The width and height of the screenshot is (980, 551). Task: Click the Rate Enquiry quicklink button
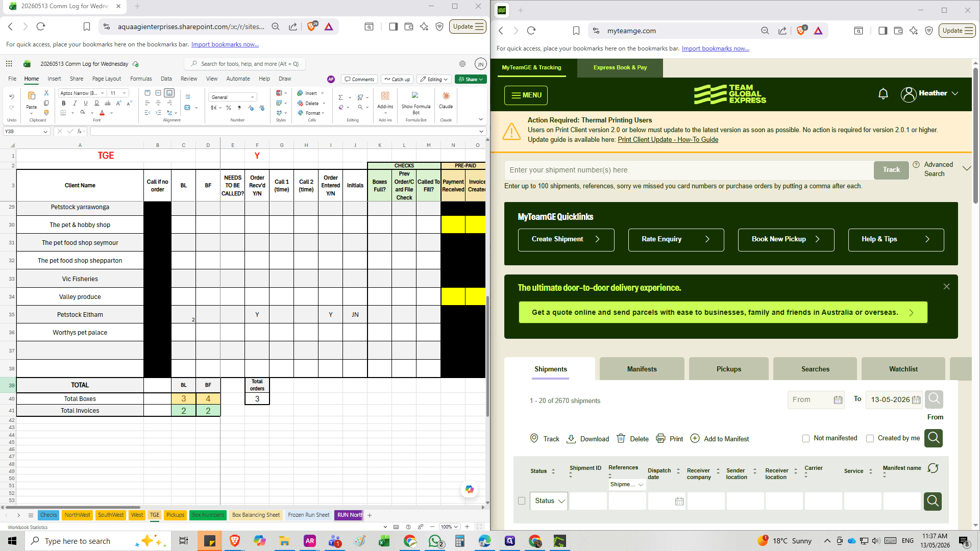pyautogui.click(x=676, y=239)
